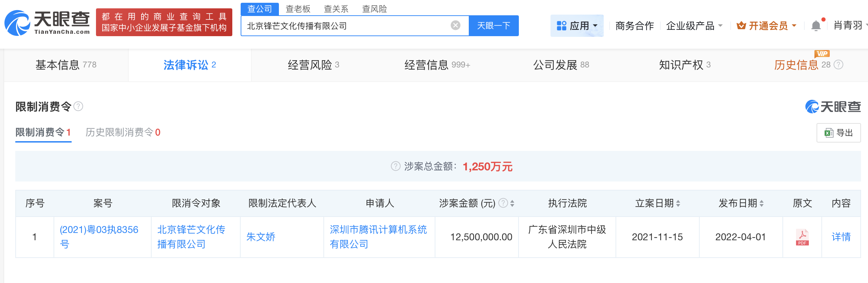Click the 导出 Excel export button

coord(838,133)
